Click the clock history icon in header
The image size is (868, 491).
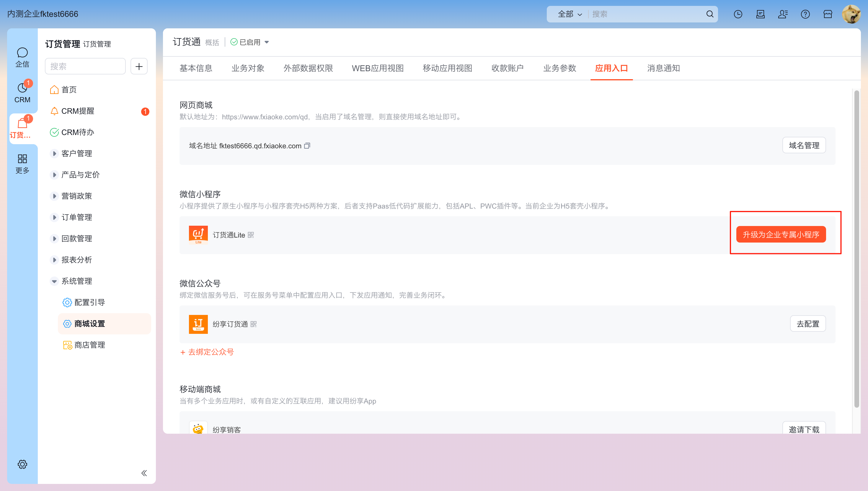pyautogui.click(x=738, y=14)
